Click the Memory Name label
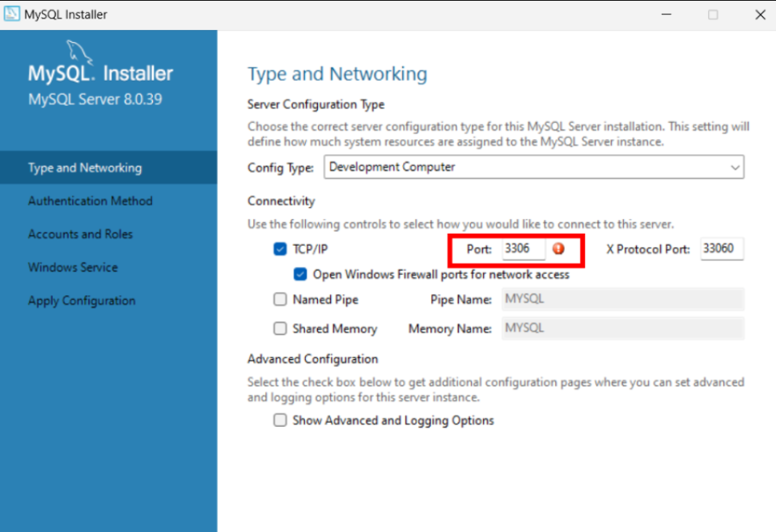 450,329
